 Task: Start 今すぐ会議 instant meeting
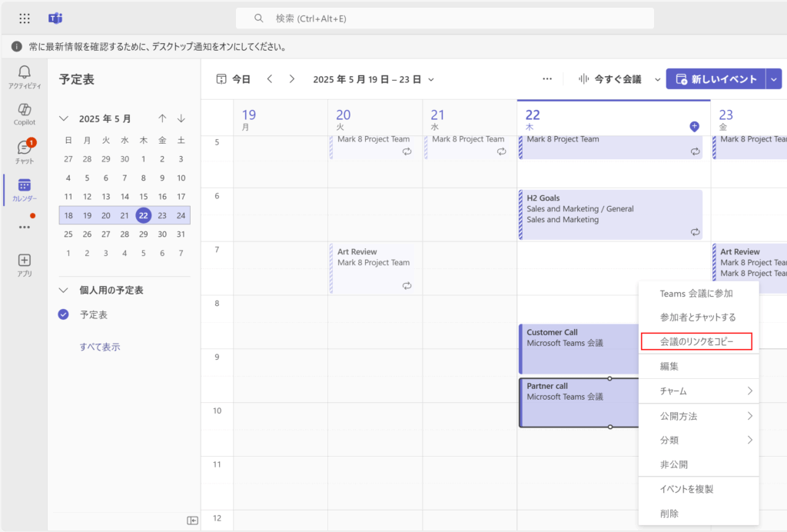[609, 79]
